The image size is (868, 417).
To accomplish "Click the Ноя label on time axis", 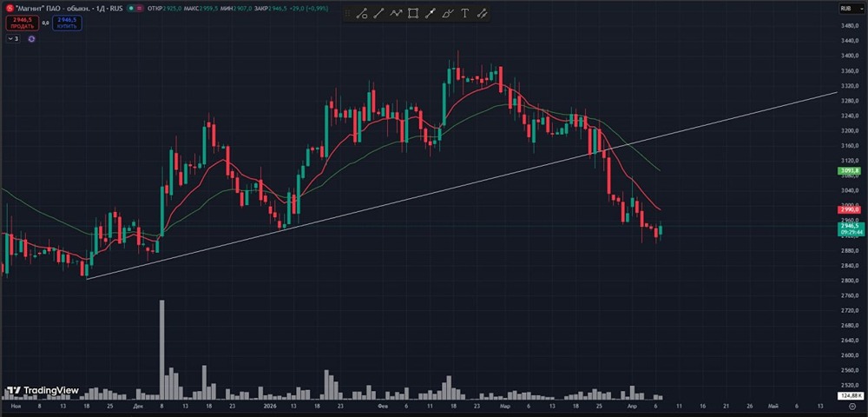I will pyautogui.click(x=15, y=407).
